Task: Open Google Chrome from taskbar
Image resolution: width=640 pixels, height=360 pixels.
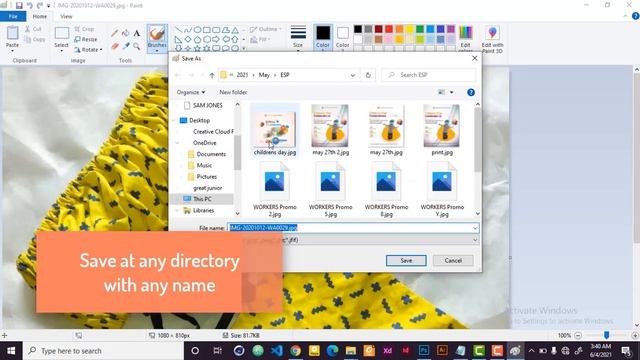Action: [x=296, y=351]
